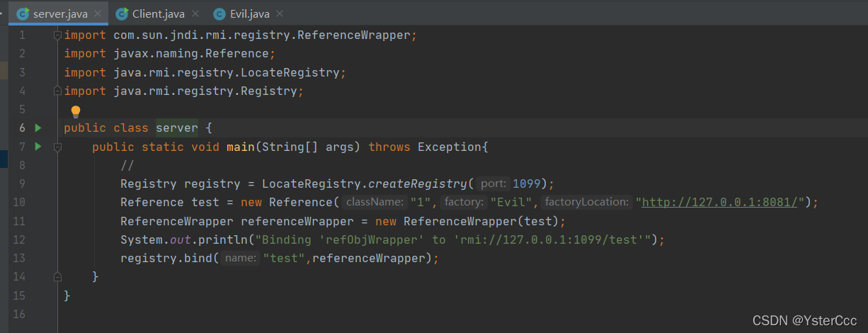This screenshot has height=333, width=868.
Task: Click the 'factory:' parameter hint
Action: (x=463, y=202)
